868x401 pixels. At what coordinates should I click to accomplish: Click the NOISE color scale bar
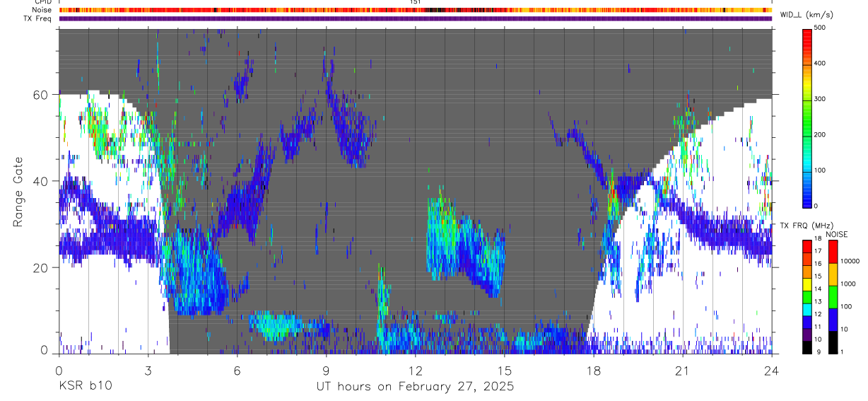(x=833, y=296)
